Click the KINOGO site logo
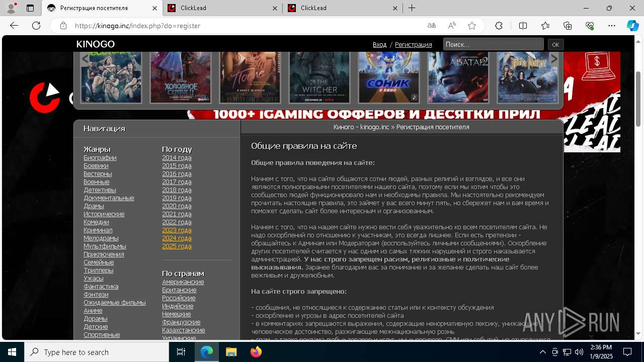The height and width of the screenshot is (362, 644). pos(96,44)
